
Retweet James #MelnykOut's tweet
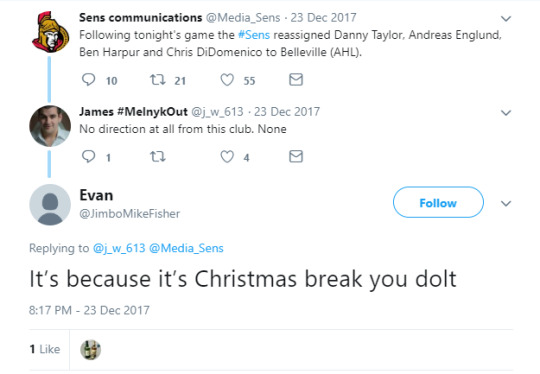158,157
